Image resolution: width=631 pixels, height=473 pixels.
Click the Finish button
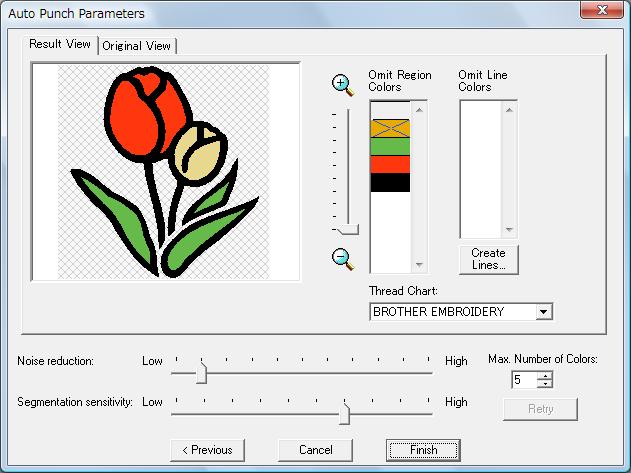[423, 450]
